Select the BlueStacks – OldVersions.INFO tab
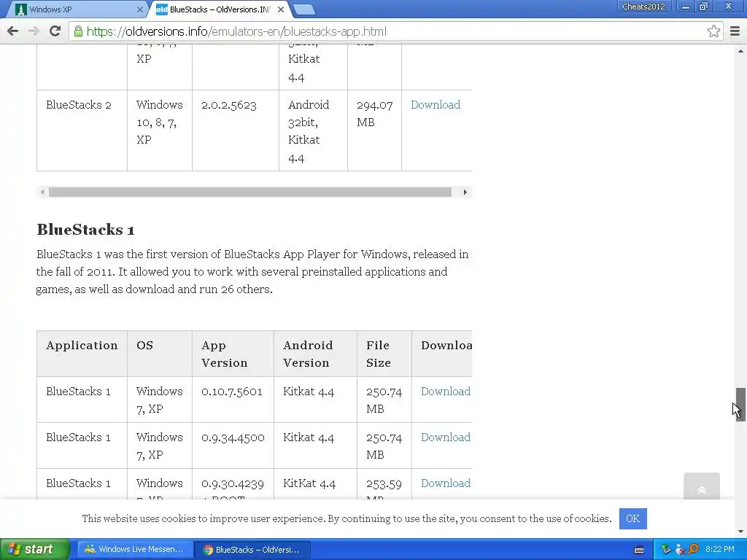The width and height of the screenshot is (747, 560). [220, 9]
